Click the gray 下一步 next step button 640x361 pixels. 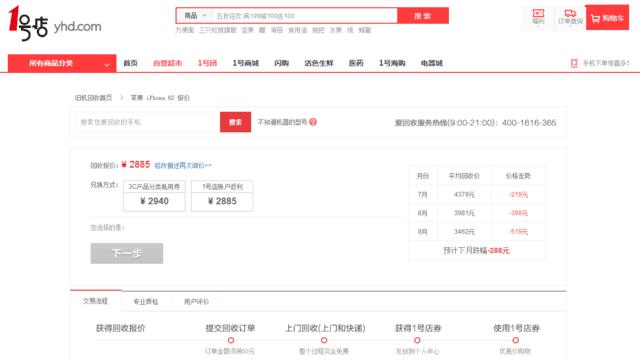tap(127, 253)
